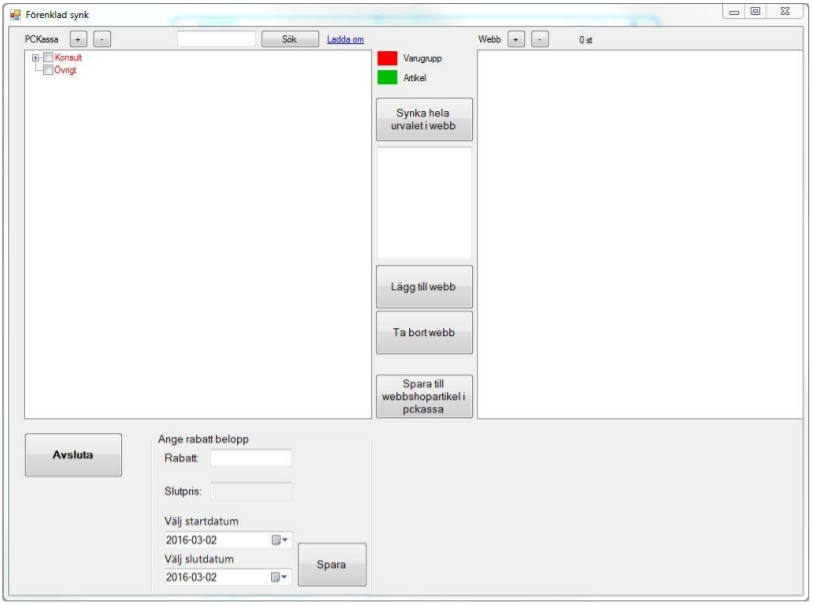Click the minus button next to PCKassa
The height and width of the screenshot is (605, 813).
click(x=102, y=39)
